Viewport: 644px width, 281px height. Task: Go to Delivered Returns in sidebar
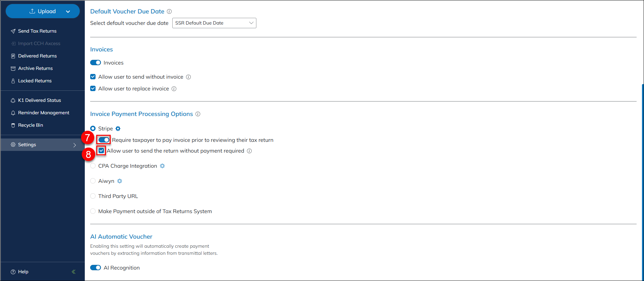37,56
